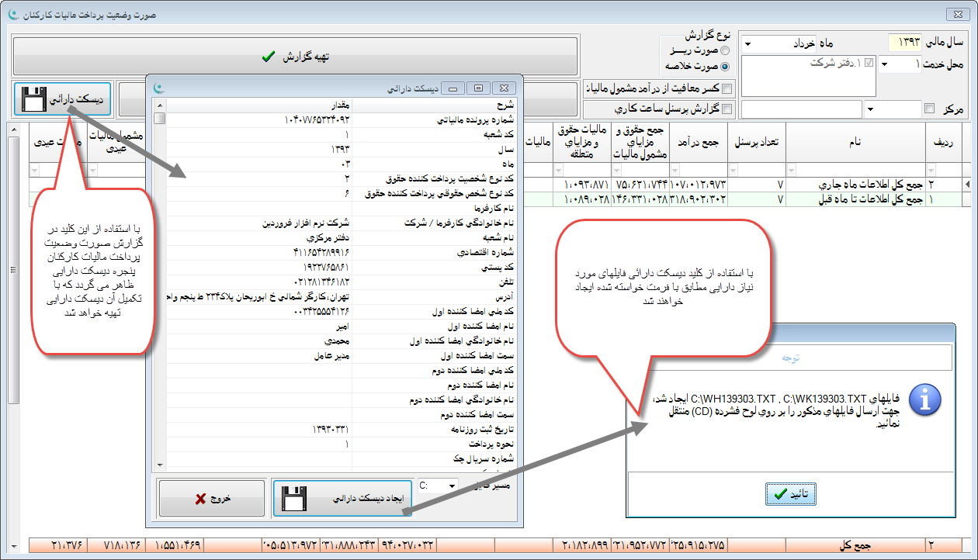Expand the محل خدمت dropdown
978x560 pixels.
coord(885,64)
